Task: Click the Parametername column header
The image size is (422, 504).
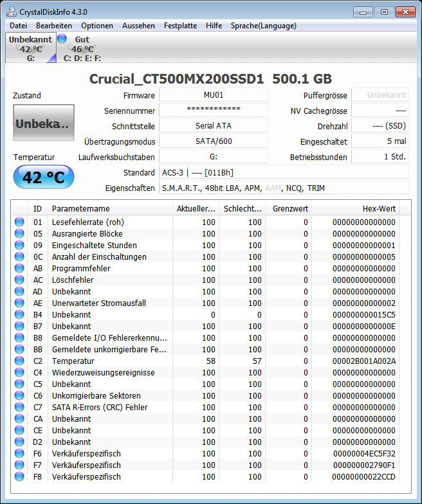Action: (x=110, y=208)
